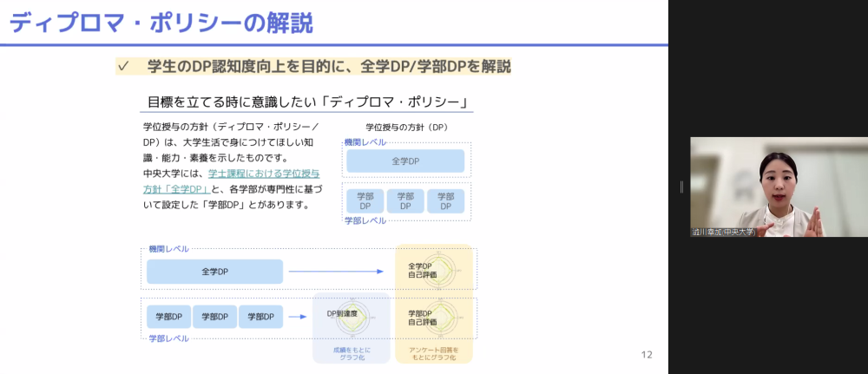Click the slide page number 12
868x374 pixels.
point(646,354)
